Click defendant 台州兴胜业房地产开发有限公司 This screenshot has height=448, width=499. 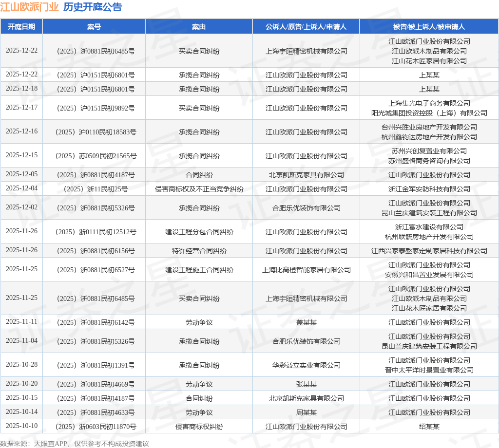[x=429, y=127]
